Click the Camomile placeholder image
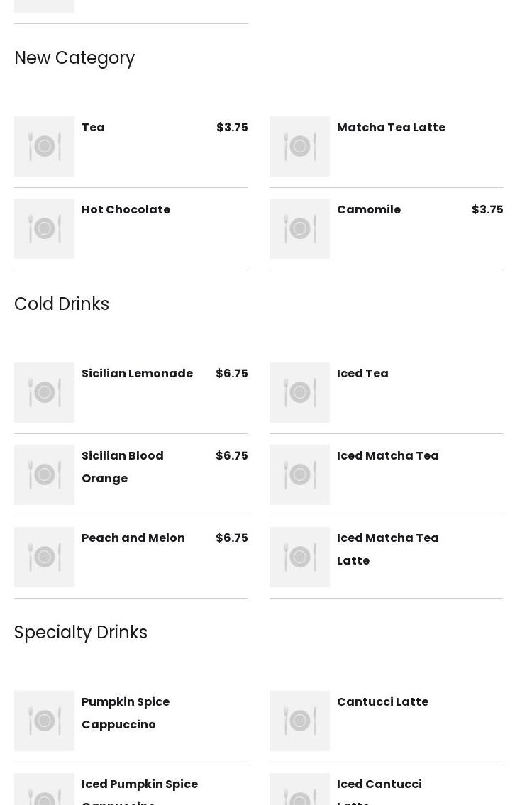The image size is (532, 805). click(299, 228)
